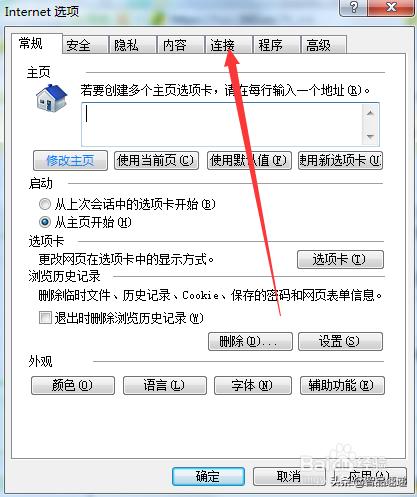Select 从主页开始 radio button
The width and height of the screenshot is (417, 497).
click(x=45, y=222)
